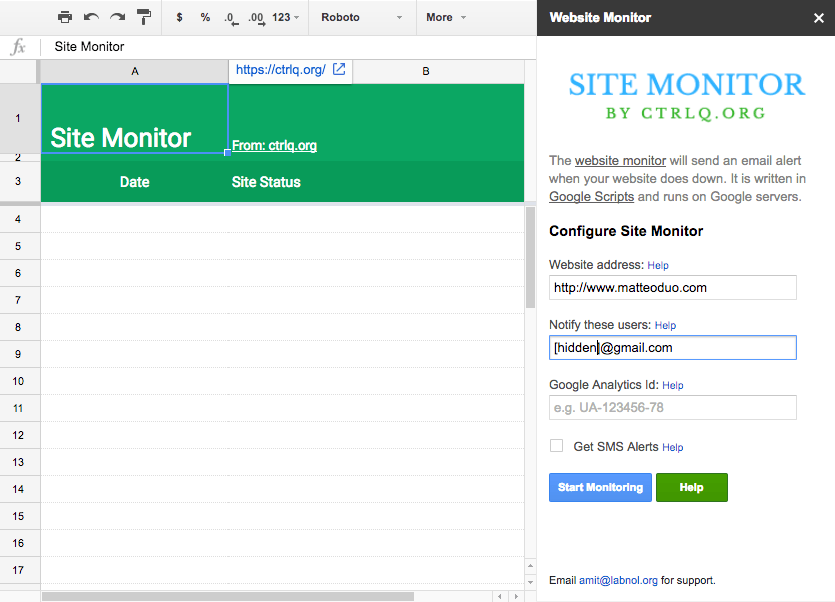
Task: Format cell as percent
Action: coord(205,17)
